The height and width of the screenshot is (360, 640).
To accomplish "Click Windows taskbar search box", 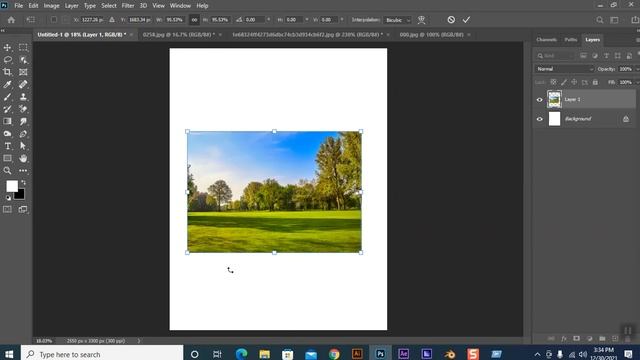I will (x=102, y=354).
